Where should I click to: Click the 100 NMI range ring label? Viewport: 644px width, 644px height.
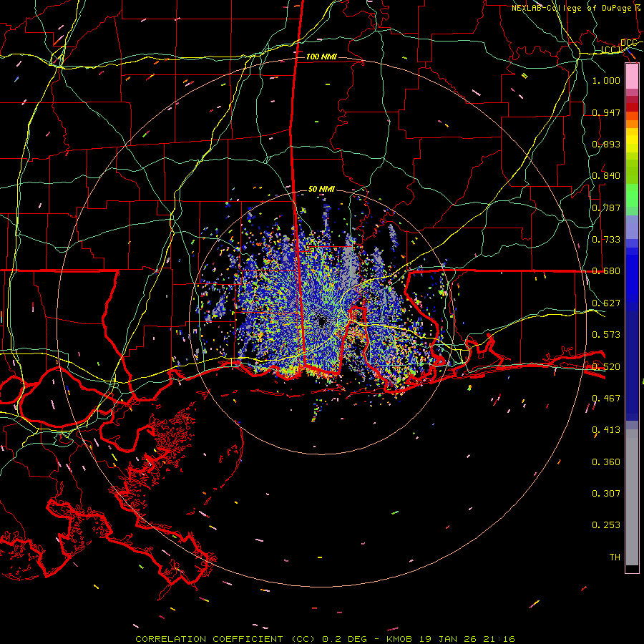pyautogui.click(x=321, y=57)
